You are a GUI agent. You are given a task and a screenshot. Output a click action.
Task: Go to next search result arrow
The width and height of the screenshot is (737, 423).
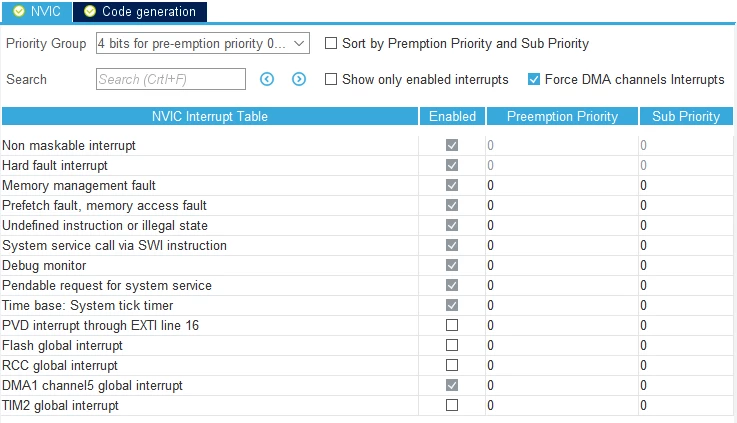pyautogui.click(x=299, y=79)
